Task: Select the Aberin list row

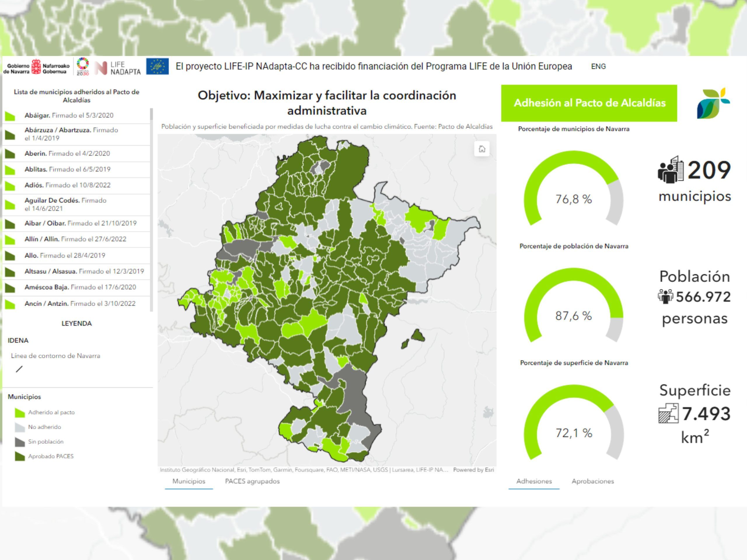Action: click(76, 154)
